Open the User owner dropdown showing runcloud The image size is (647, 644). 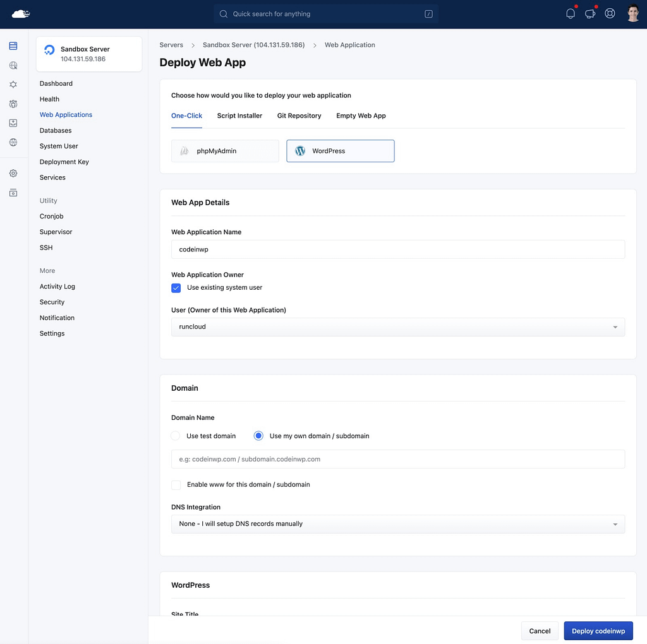click(x=397, y=326)
